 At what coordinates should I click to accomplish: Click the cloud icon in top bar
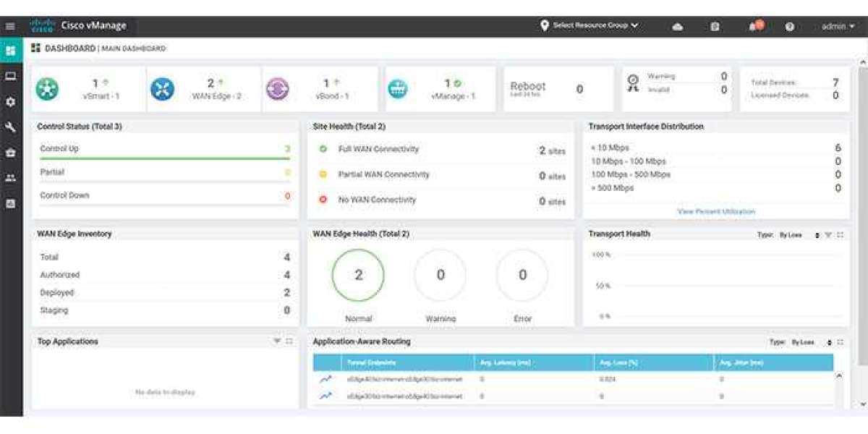(678, 27)
